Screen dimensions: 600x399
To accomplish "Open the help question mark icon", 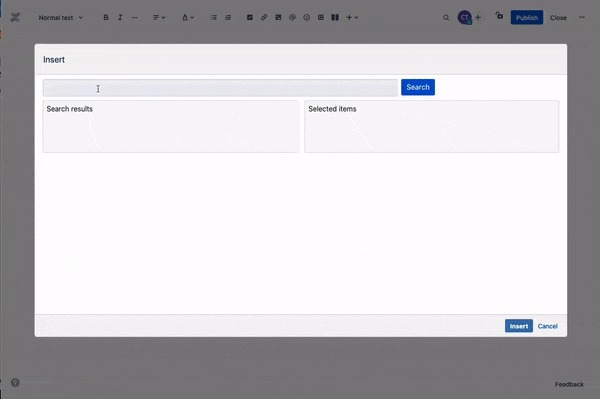I will (x=15, y=383).
